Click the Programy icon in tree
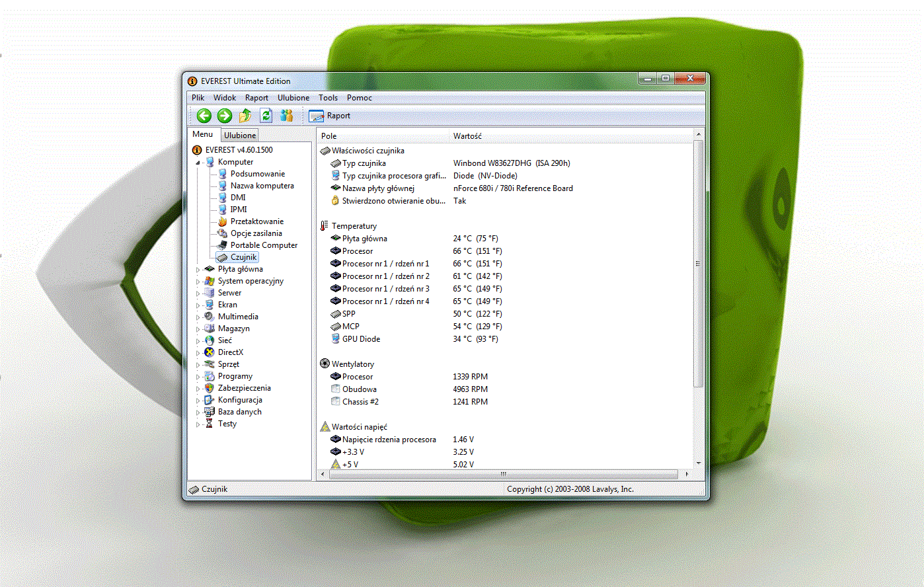This screenshot has height=587, width=924. click(210, 376)
